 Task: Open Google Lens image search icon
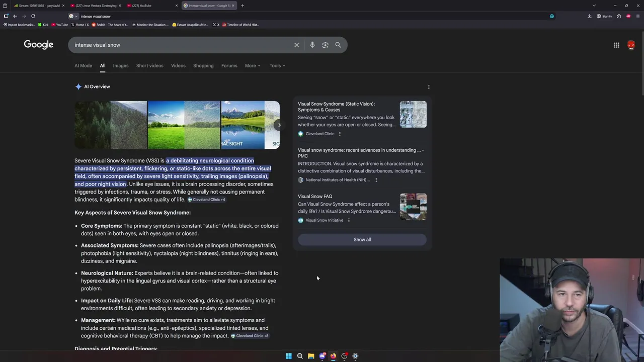pos(325,45)
